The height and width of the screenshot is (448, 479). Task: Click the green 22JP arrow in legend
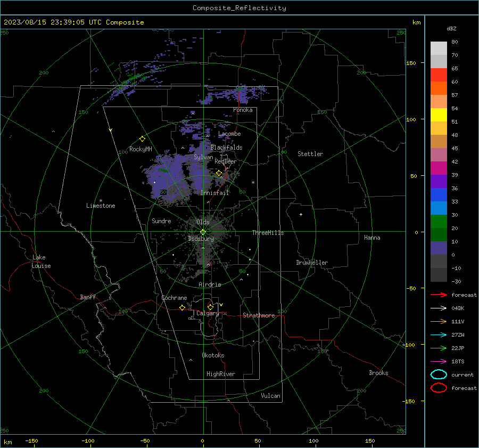point(439,348)
